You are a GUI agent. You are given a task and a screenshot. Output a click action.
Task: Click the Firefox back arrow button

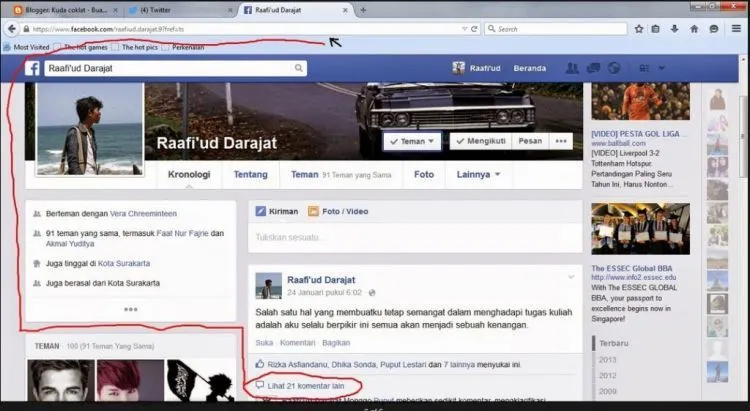click(11, 29)
